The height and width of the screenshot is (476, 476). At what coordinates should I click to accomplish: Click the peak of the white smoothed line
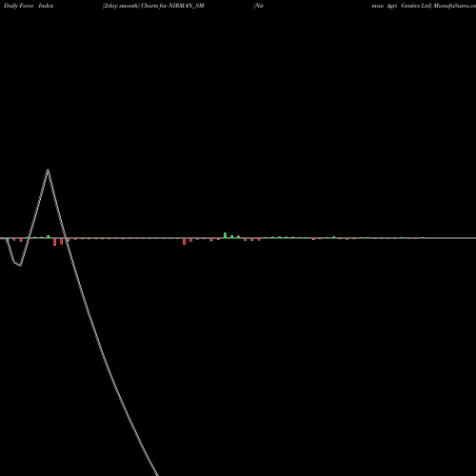(48, 170)
